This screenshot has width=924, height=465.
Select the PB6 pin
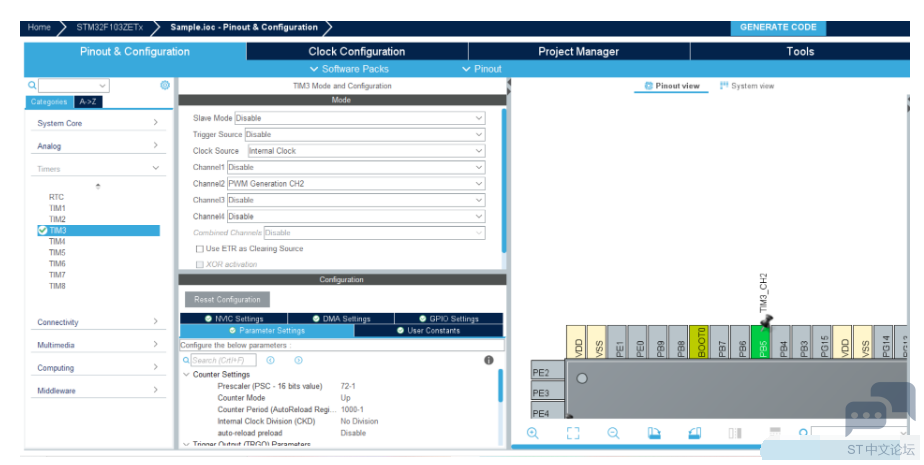(x=742, y=341)
